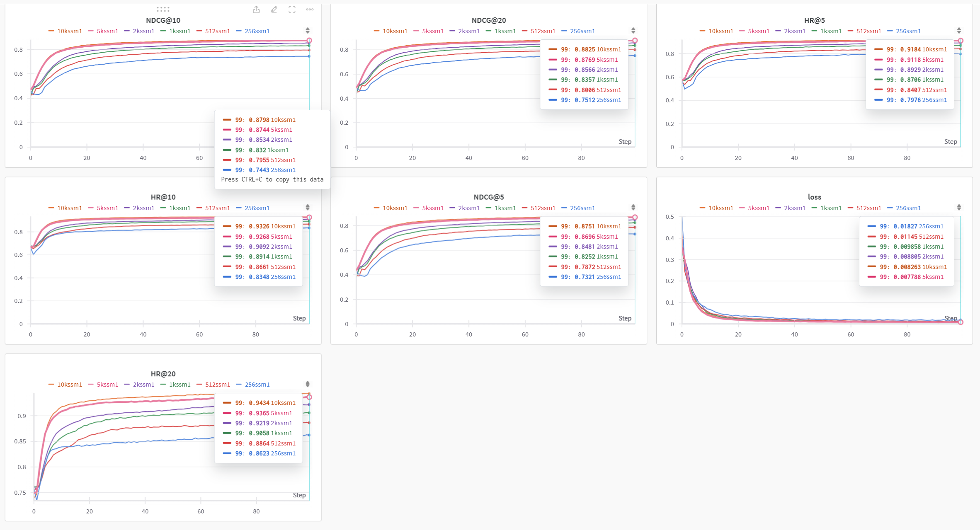Click the NDCG@10 chart title
This screenshot has height=530, width=980.
tap(163, 20)
